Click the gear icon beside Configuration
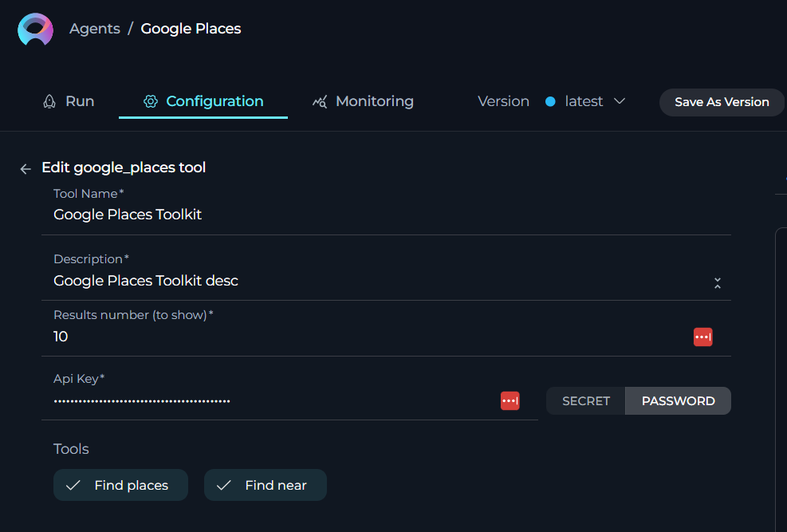 coord(150,101)
